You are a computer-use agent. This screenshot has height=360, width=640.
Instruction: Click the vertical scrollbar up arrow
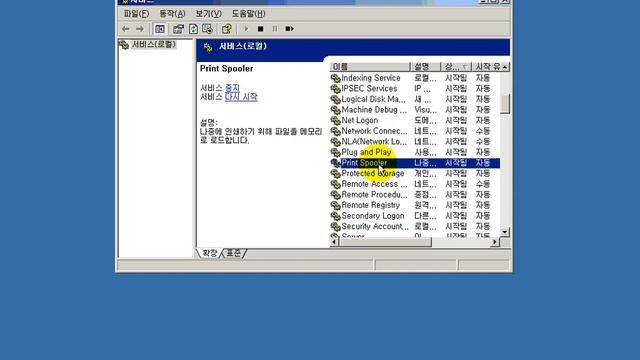[x=505, y=67]
